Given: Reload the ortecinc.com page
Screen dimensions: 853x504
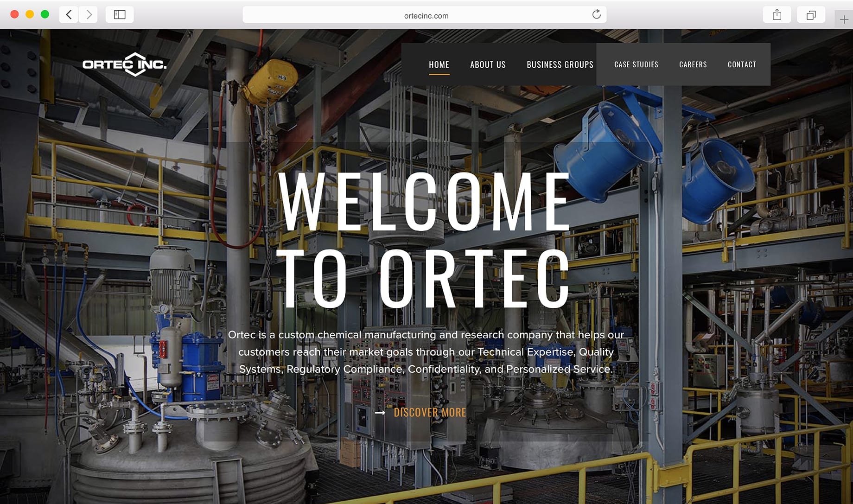Looking at the screenshot, I should click(597, 14).
